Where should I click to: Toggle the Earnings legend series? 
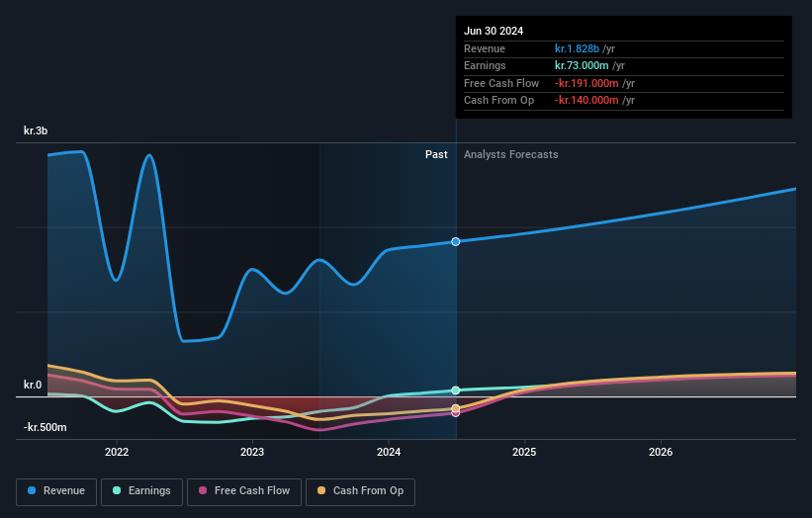[x=141, y=491]
